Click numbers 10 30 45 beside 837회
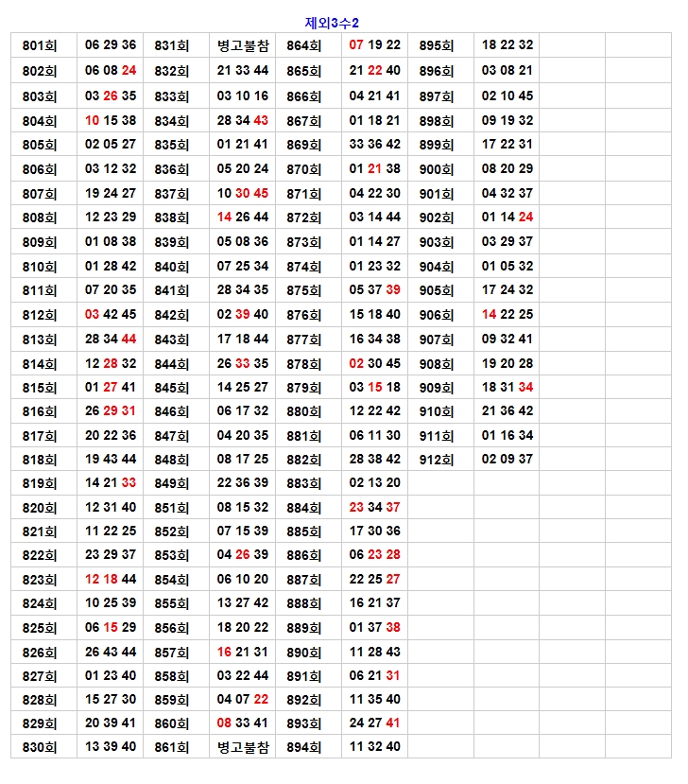 tap(242, 194)
